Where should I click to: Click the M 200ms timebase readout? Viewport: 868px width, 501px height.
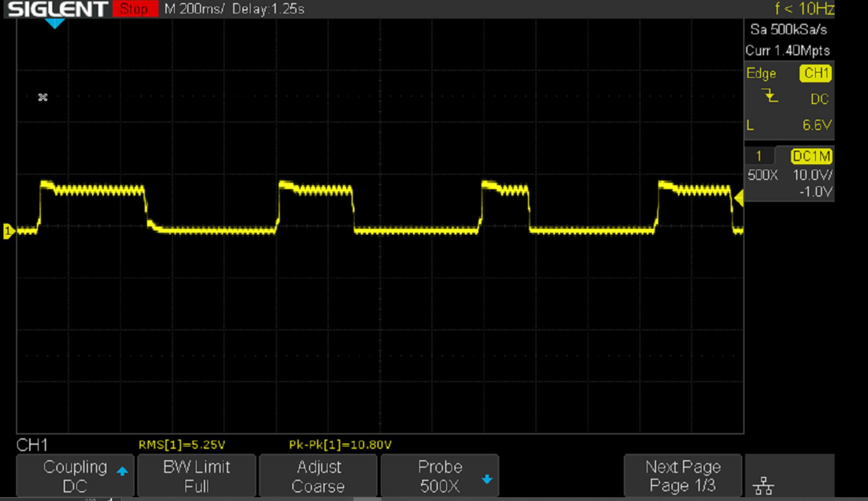(194, 9)
